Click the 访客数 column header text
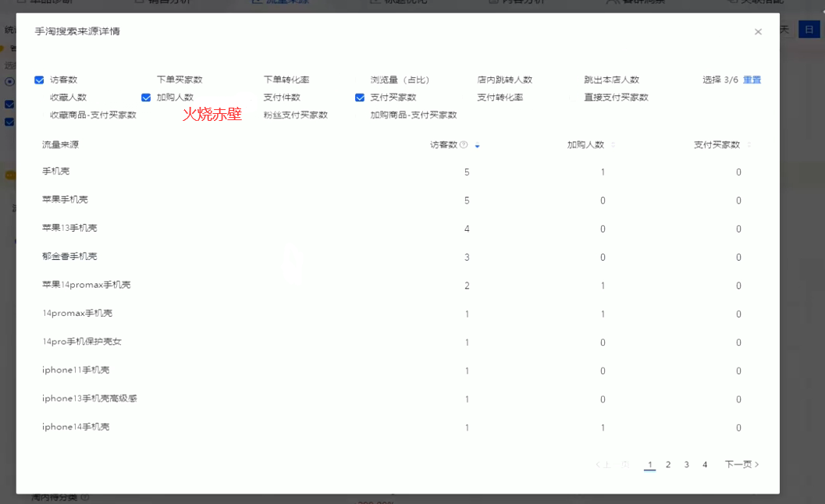Screen dimensions: 825x504 [443, 144]
